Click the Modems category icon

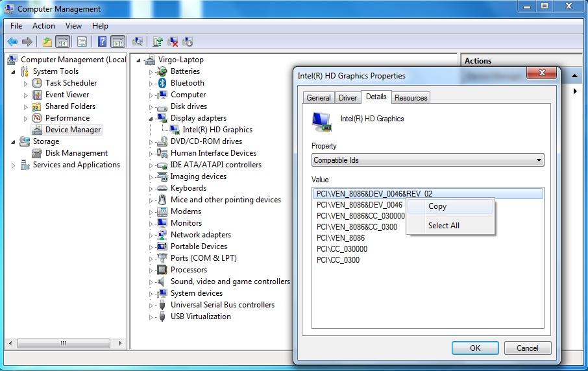162,211
